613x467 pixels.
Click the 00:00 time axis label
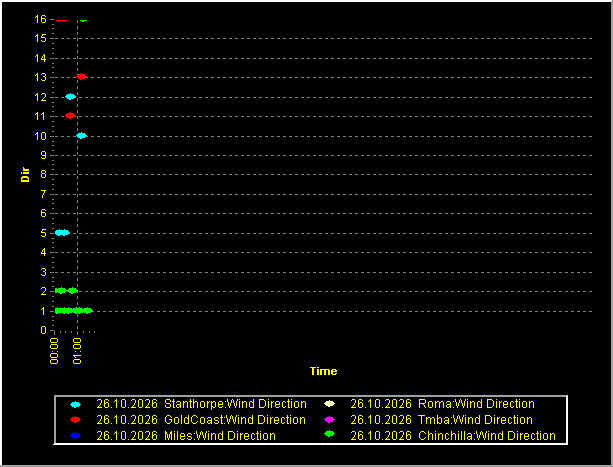(54, 351)
